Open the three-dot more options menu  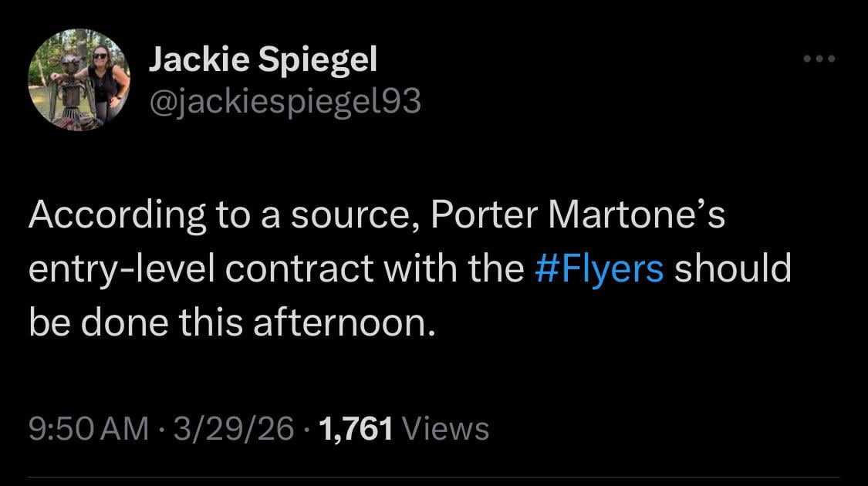[x=819, y=59]
